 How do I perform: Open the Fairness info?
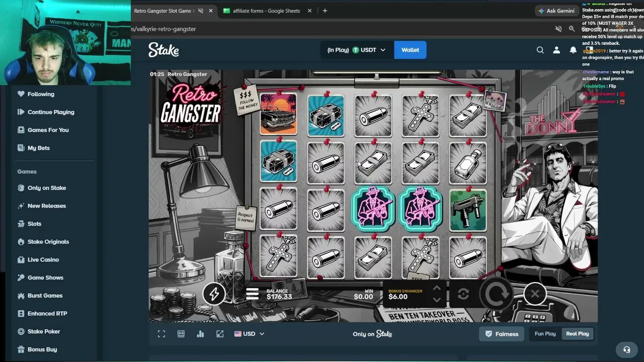[x=502, y=334]
